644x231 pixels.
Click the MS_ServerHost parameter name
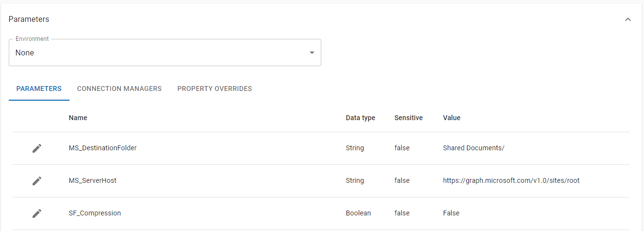tap(92, 180)
